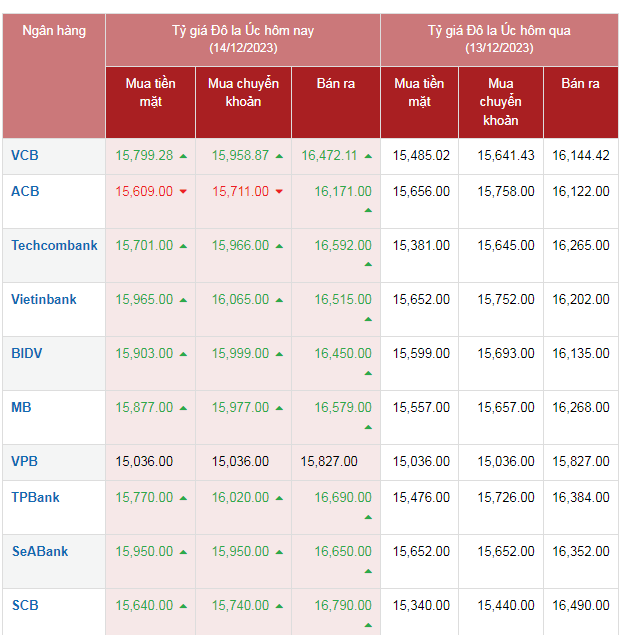The height and width of the screenshot is (635, 627).
Task: Go to the Vietinbank link
Action: click(44, 299)
